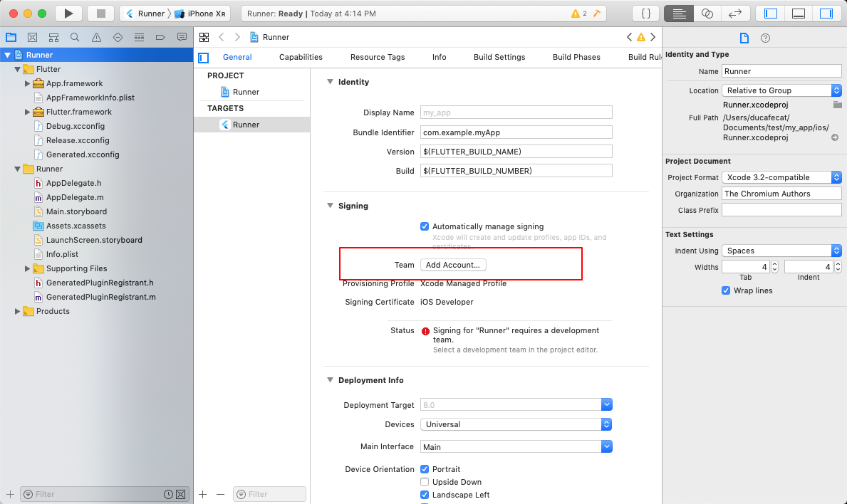Open the Build Phases tab
The width and height of the screenshot is (847, 504).
pyautogui.click(x=576, y=57)
